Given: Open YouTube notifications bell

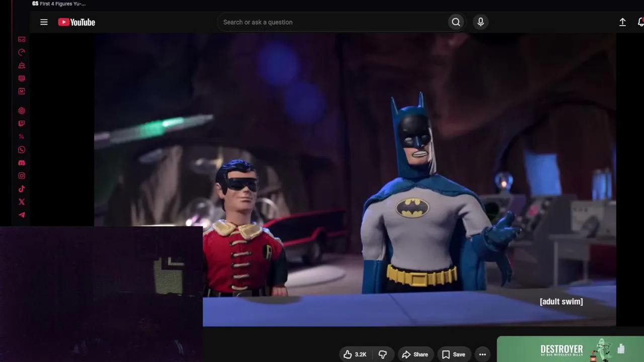Looking at the screenshot, I should coord(640,22).
